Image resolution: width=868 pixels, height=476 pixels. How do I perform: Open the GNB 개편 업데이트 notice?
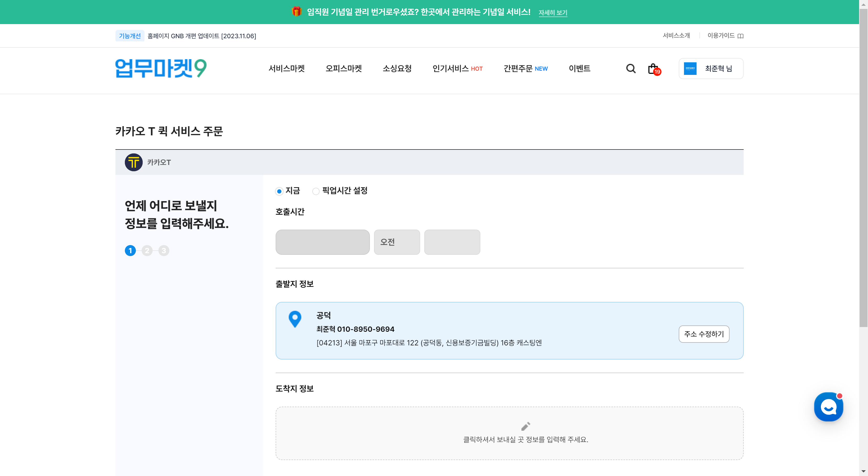coord(202,36)
